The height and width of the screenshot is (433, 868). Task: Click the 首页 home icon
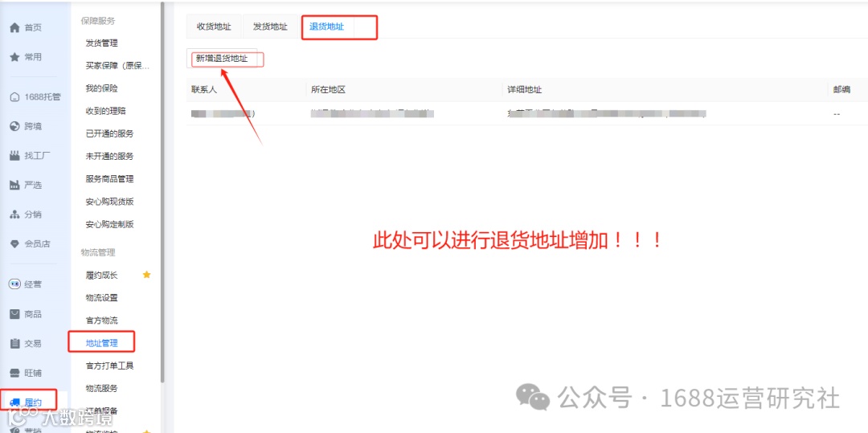pos(15,27)
